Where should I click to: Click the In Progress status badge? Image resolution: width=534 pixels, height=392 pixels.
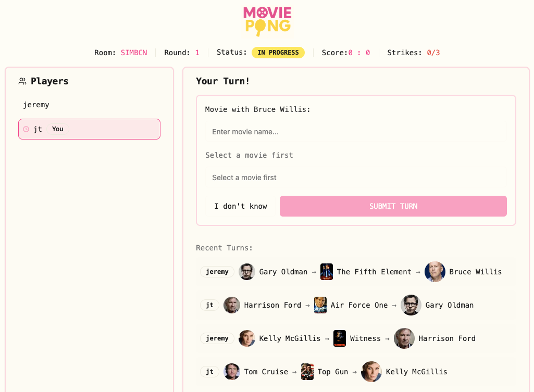click(278, 53)
